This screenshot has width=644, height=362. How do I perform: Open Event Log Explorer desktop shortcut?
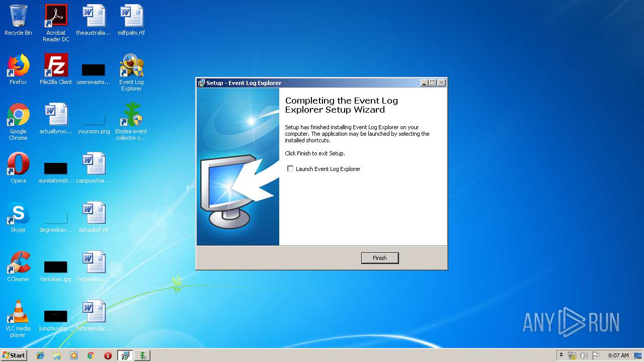pos(131,72)
